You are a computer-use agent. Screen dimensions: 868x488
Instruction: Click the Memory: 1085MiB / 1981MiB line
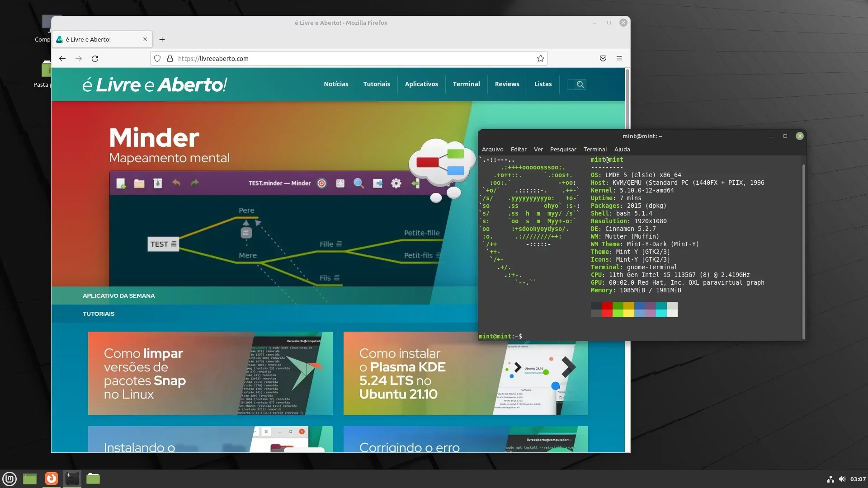636,291
